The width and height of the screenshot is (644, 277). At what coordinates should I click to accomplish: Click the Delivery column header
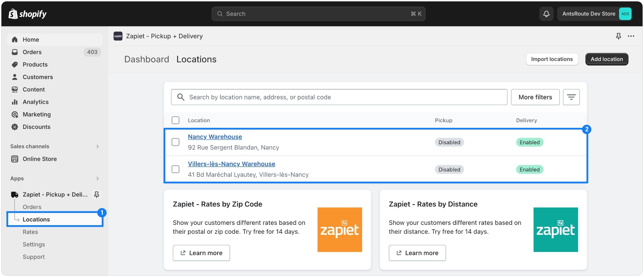coord(526,120)
